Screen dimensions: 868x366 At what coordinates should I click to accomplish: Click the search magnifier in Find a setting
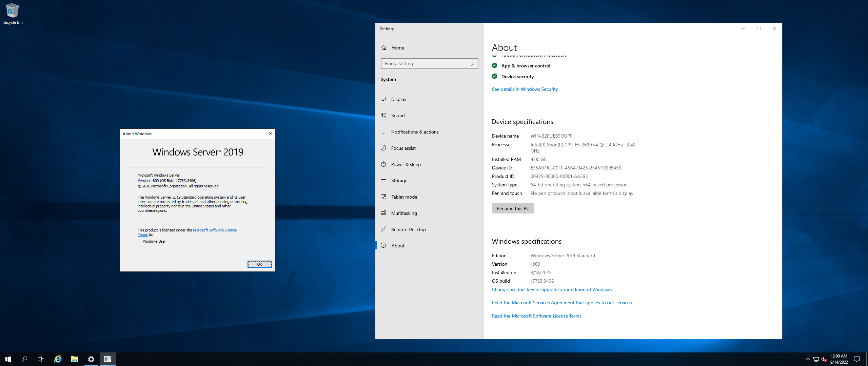(473, 63)
